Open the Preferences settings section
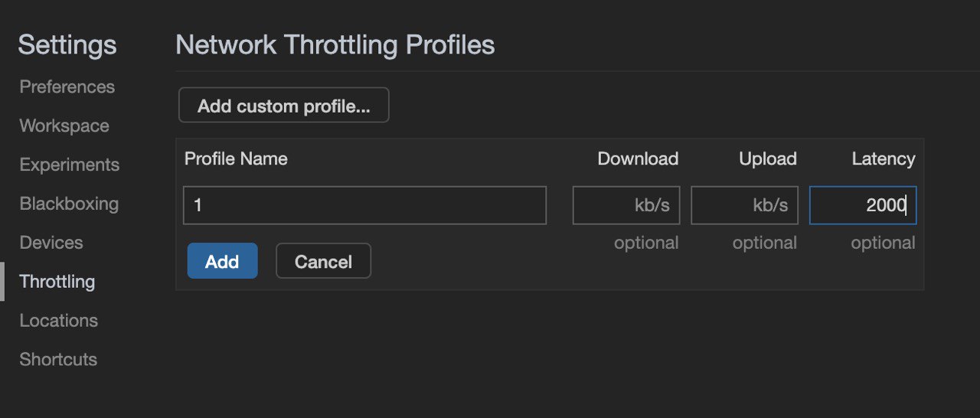 tap(67, 87)
